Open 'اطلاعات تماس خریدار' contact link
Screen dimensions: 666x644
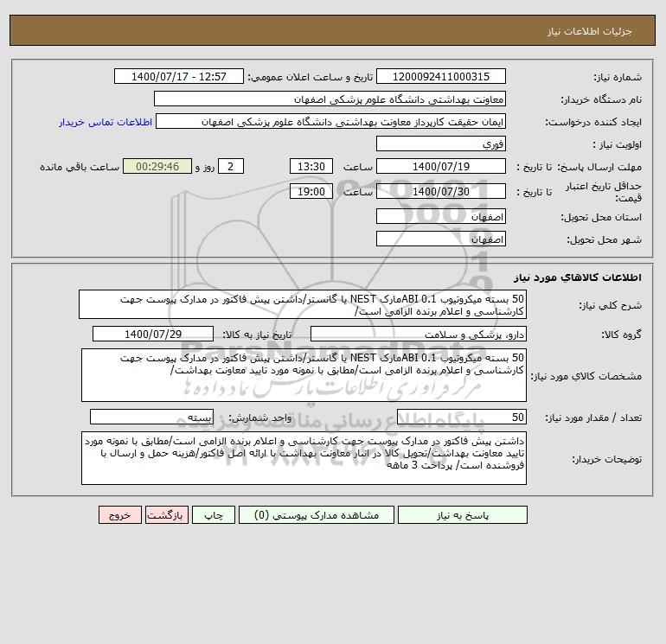tap(106, 122)
